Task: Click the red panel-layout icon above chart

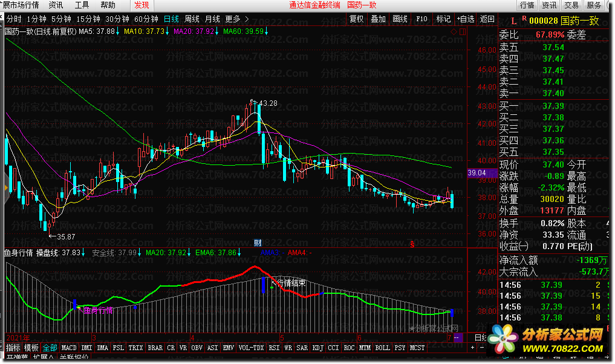Action: [x=463, y=32]
